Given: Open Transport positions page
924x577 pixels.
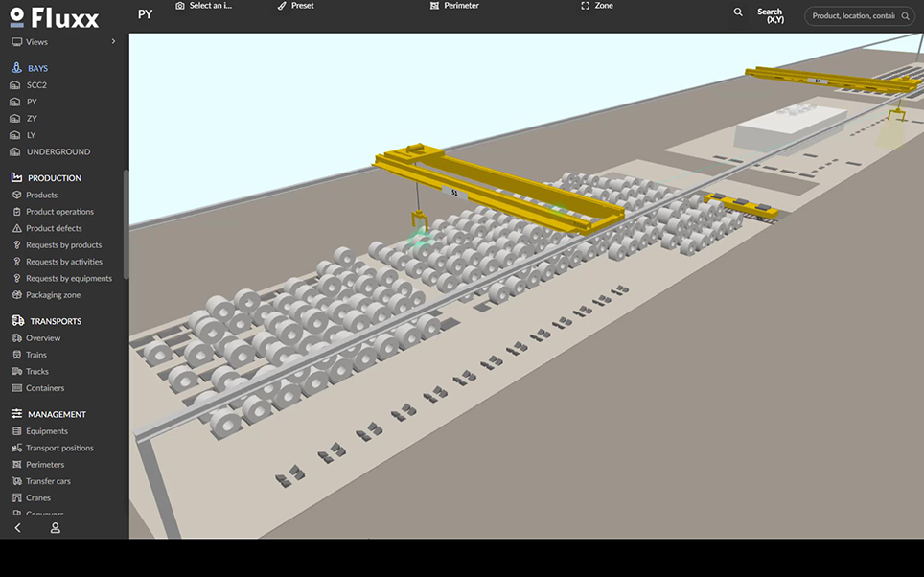Looking at the screenshot, I should pos(59,448).
